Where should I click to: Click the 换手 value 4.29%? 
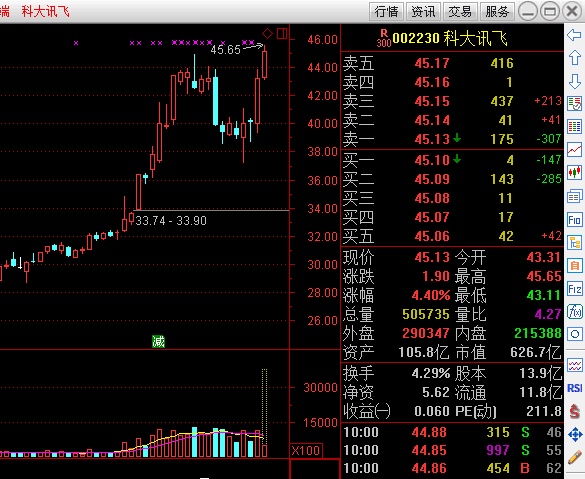(431, 373)
